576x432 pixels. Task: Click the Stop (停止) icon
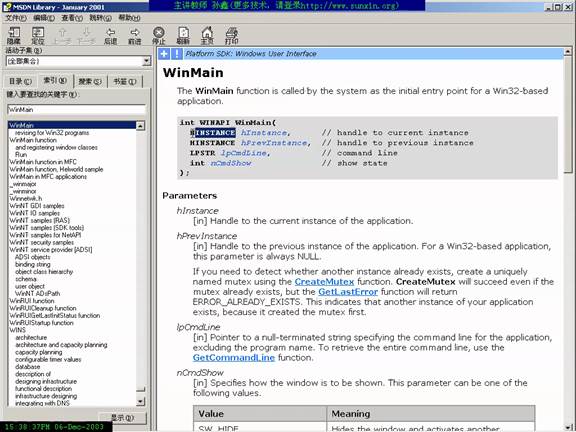click(x=159, y=36)
